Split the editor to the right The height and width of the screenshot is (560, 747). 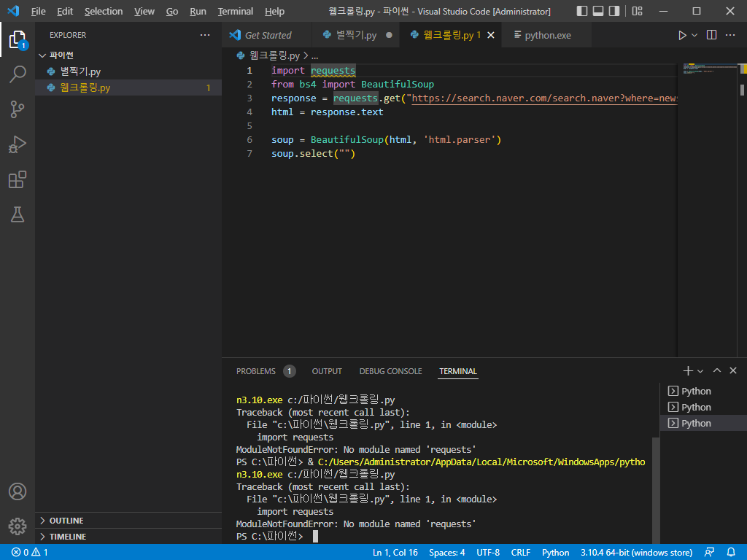[712, 35]
